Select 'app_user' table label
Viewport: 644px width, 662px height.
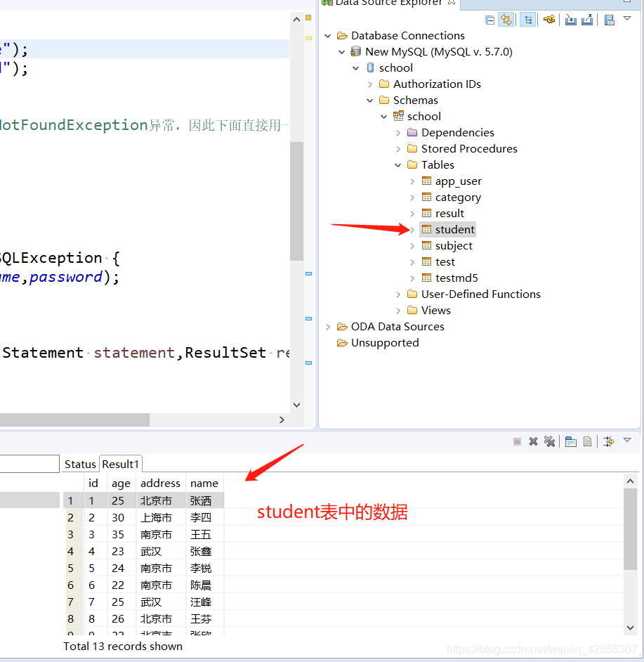tap(459, 181)
